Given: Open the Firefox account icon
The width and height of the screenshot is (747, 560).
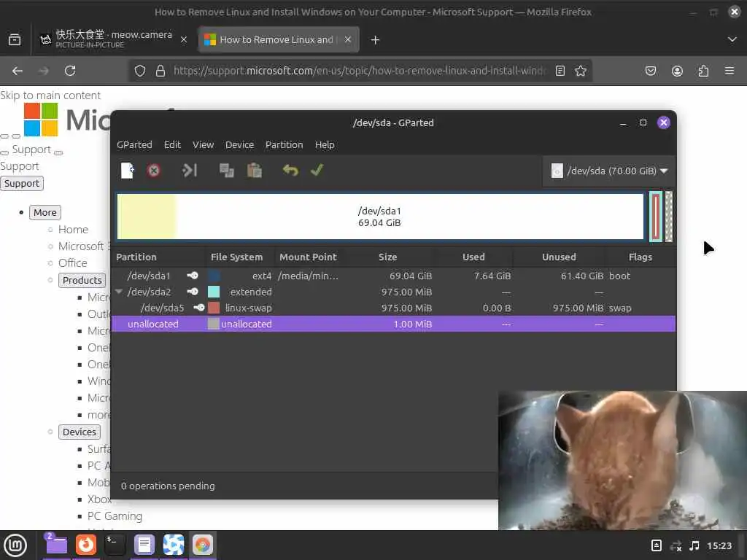Looking at the screenshot, I should [x=677, y=71].
